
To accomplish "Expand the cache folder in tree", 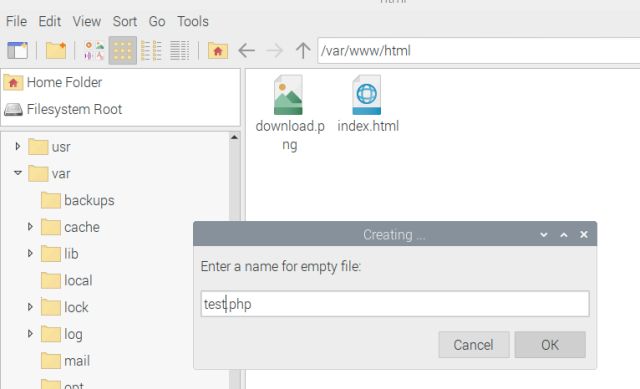I will tap(30, 227).
